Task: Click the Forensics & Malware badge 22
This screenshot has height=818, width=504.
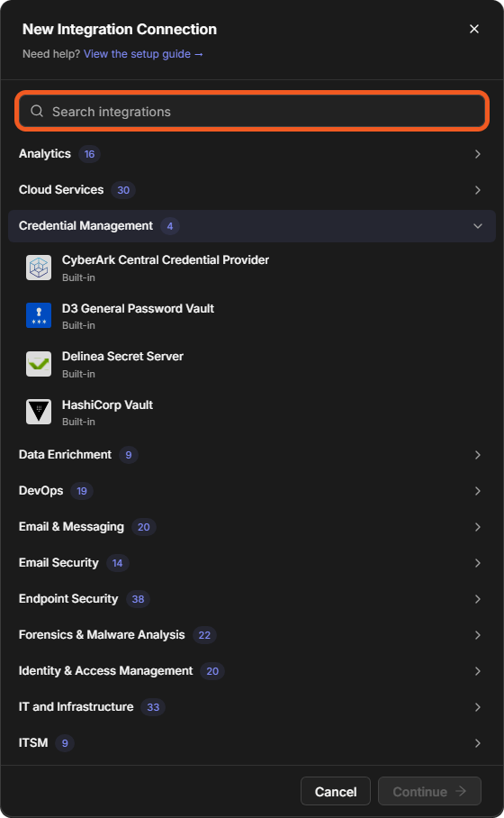Action: click(x=205, y=635)
